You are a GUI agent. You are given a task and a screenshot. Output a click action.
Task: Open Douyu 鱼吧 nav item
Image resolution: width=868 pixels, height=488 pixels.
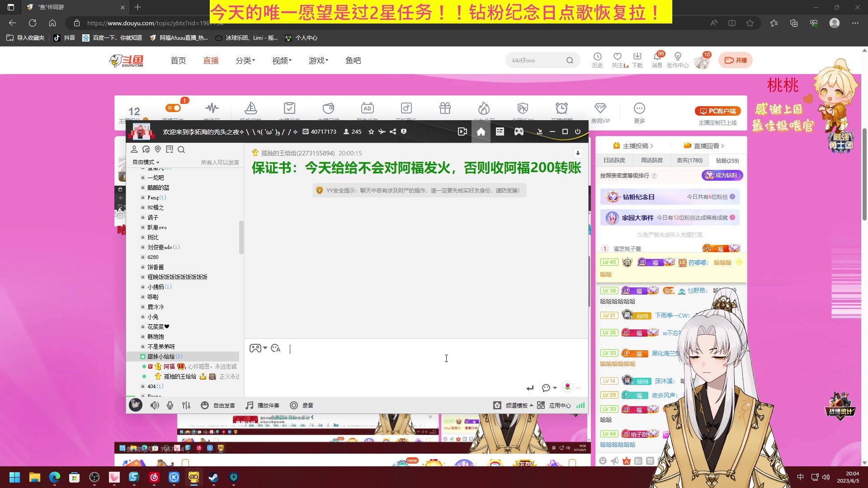[x=353, y=61]
